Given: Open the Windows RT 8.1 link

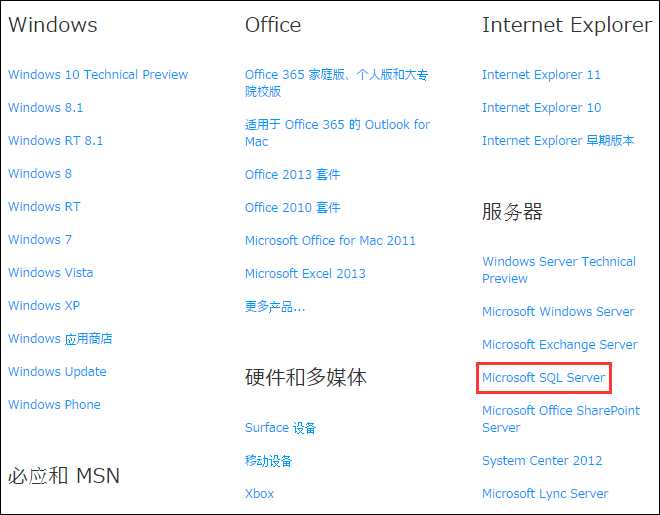Looking at the screenshot, I should pos(56,140).
